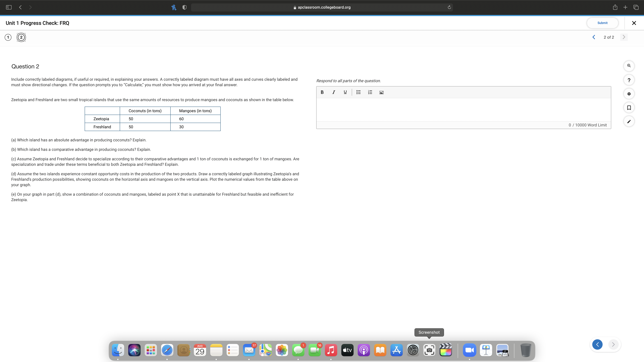Submit the progress check
The image size is (644, 362).
point(602,23)
